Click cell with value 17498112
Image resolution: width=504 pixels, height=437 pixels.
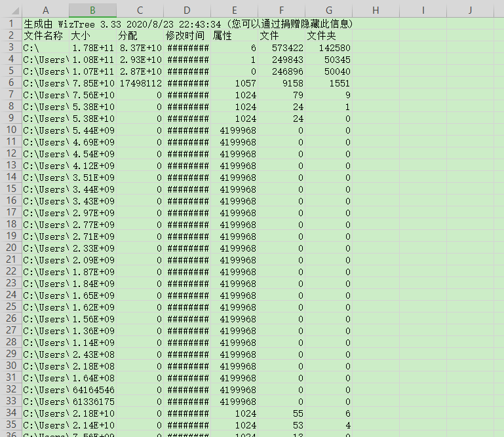(x=140, y=83)
